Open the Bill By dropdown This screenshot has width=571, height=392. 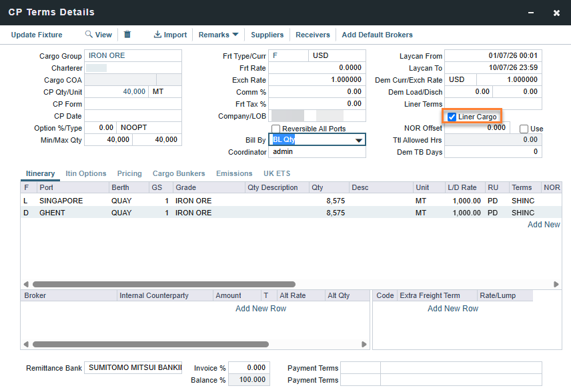point(359,140)
